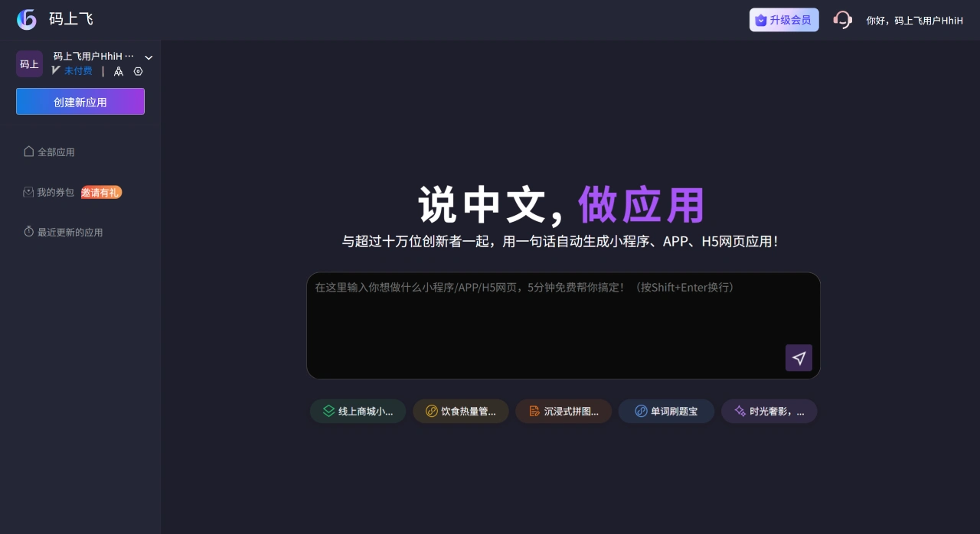Click the icon on 饮食热量管... chip
The image size is (980, 534).
(x=431, y=411)
